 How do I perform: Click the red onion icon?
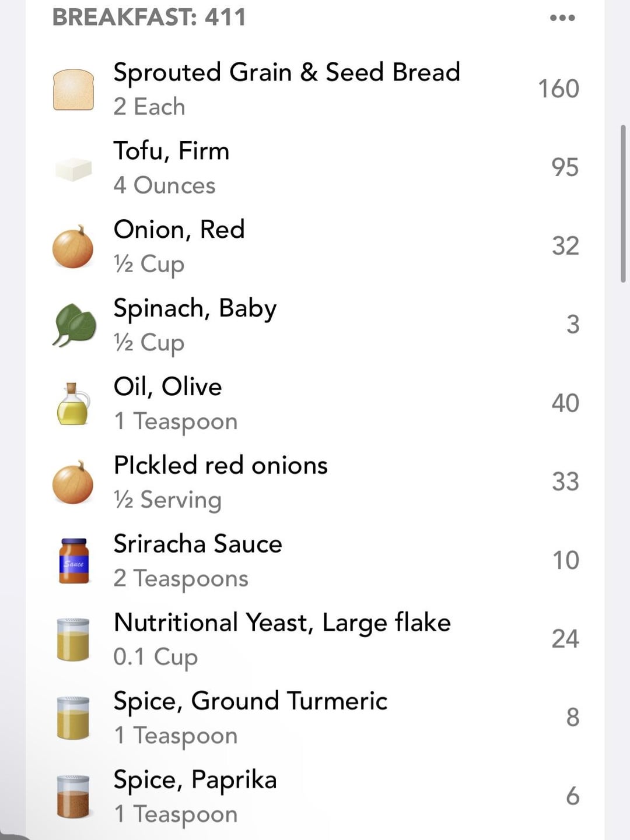coord(73,247)
